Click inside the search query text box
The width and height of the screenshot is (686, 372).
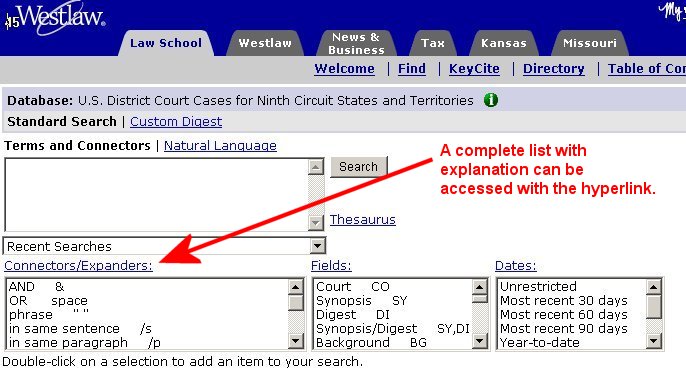pos(156,194)
